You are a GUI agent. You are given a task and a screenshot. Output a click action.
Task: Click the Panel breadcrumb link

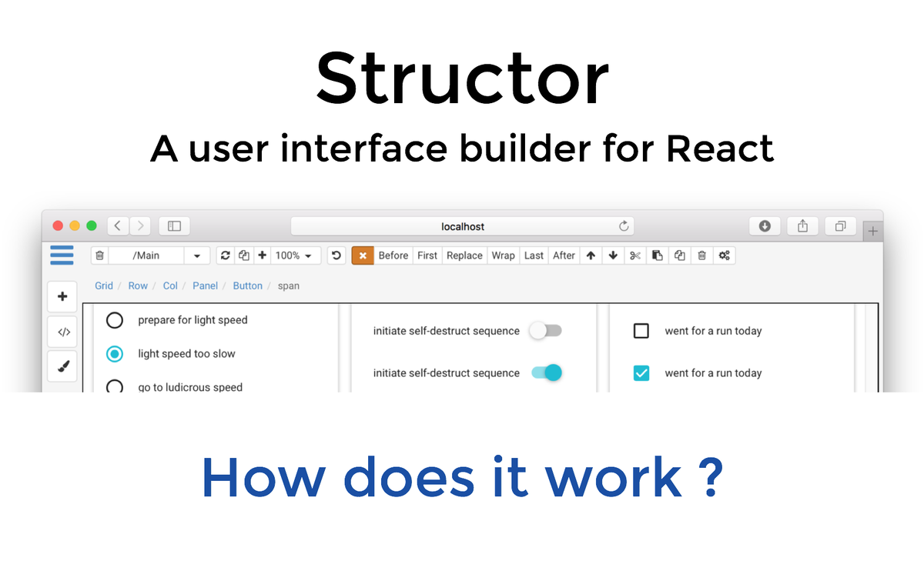coord(205,285)
